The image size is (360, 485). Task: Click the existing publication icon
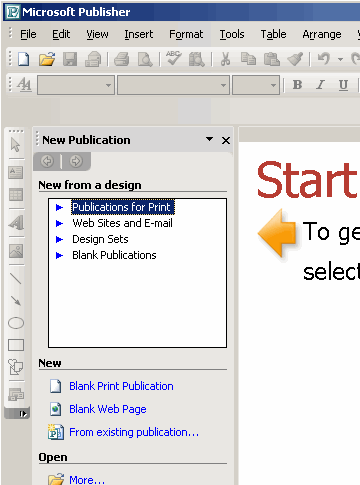click(56, 432)
